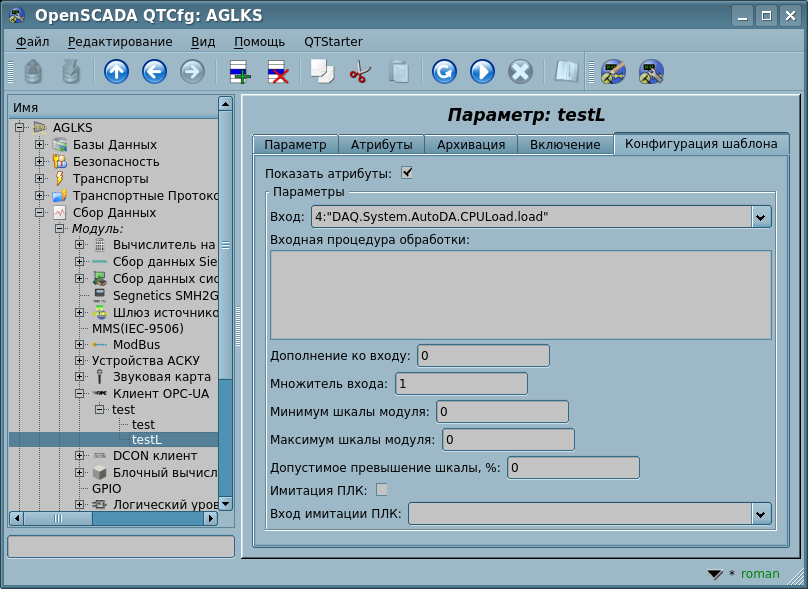Click the Back arrow toolbar icon

(x=154, y=72)
